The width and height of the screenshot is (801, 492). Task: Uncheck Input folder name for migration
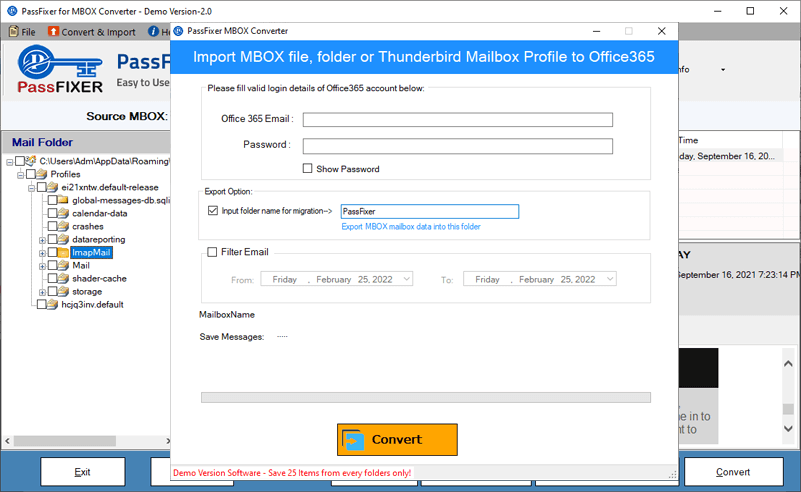[213, 210]
